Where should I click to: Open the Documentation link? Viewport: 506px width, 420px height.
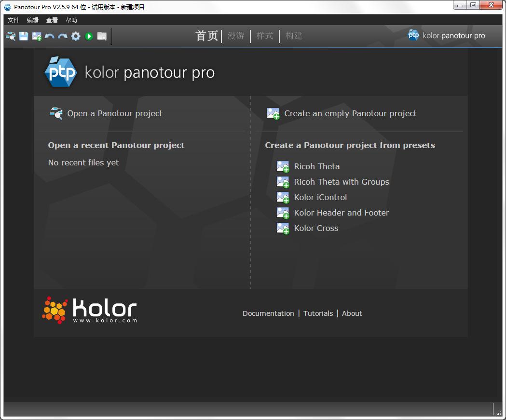[268, 313]
